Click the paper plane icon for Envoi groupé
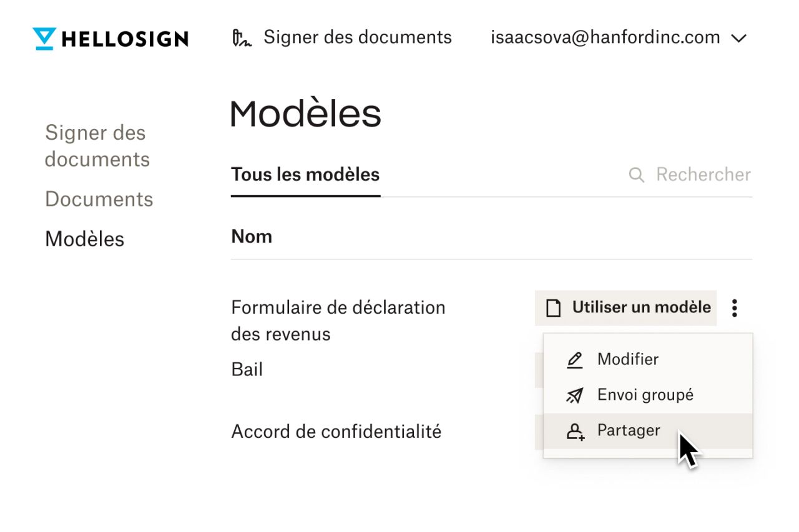Image resolution: width=799 pixels, height=532 pixels. [574, 395]
